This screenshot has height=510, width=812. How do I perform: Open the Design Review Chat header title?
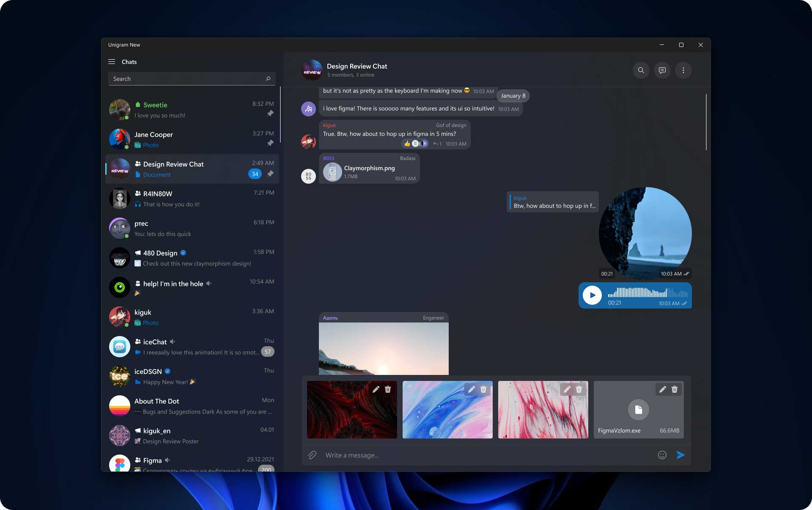tap(357, 66)
